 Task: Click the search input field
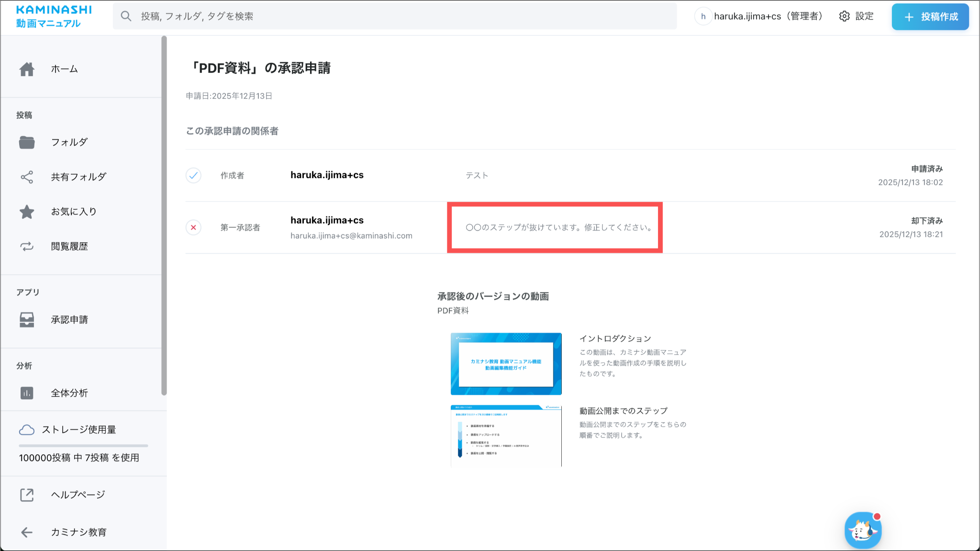tap(394, 16)
